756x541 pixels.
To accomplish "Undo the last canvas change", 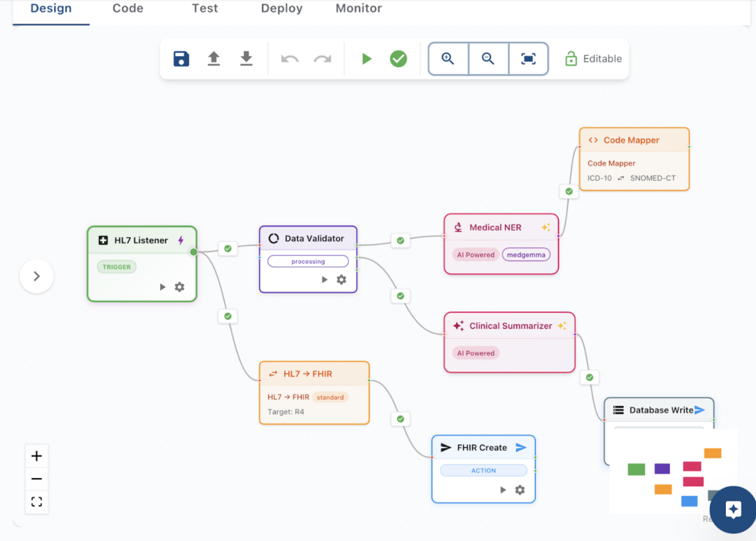I will (290, 59).
